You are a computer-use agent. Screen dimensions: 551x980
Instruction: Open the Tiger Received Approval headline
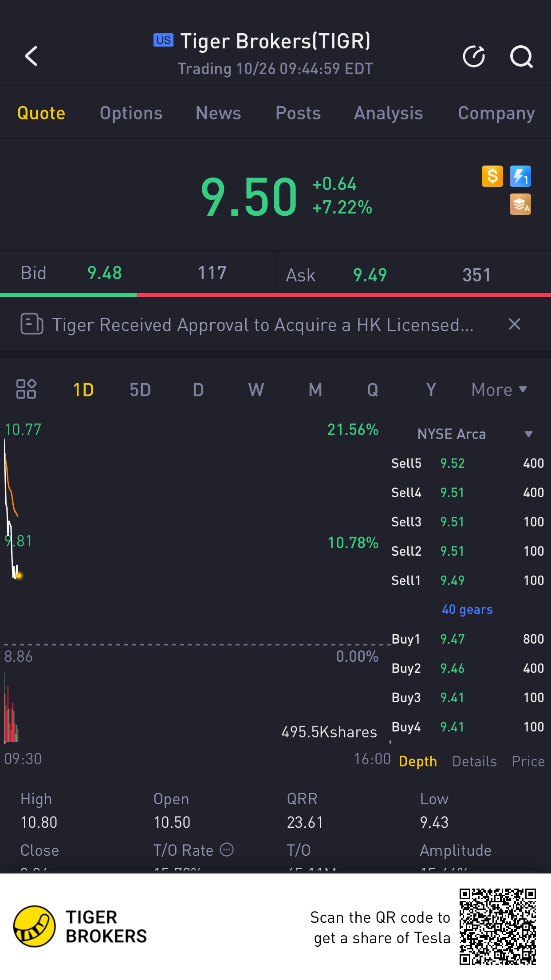[x=263, y=324]
